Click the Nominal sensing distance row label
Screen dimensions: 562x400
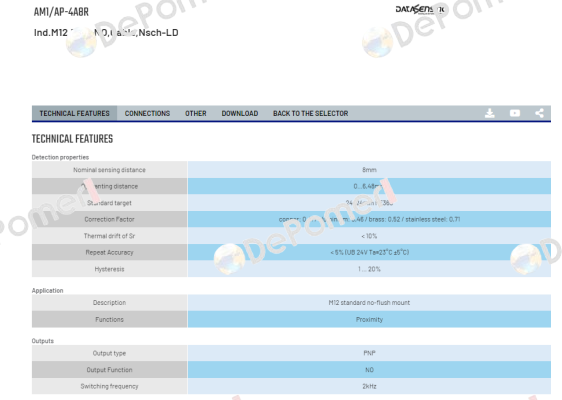[109, 170]
